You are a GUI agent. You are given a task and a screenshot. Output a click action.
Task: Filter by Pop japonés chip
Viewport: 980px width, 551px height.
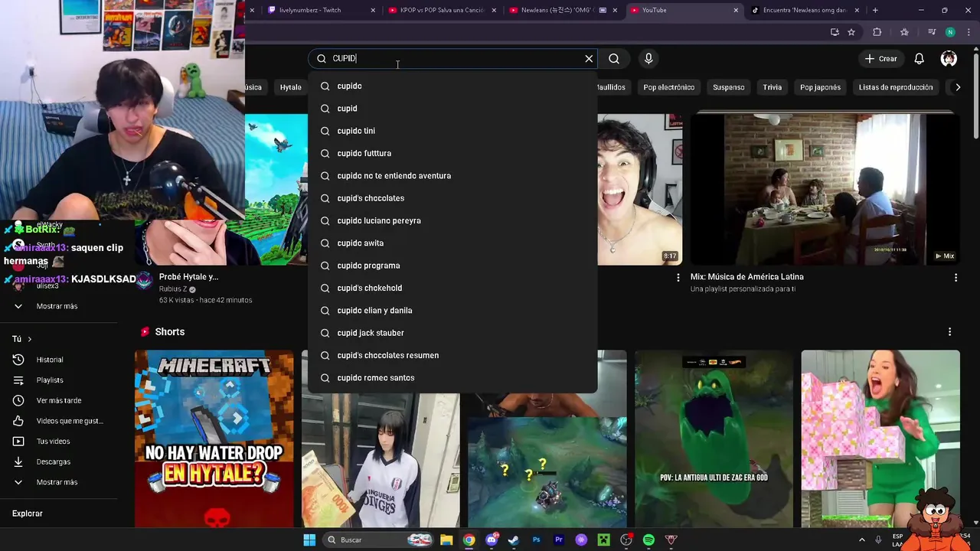coord(820,87)
